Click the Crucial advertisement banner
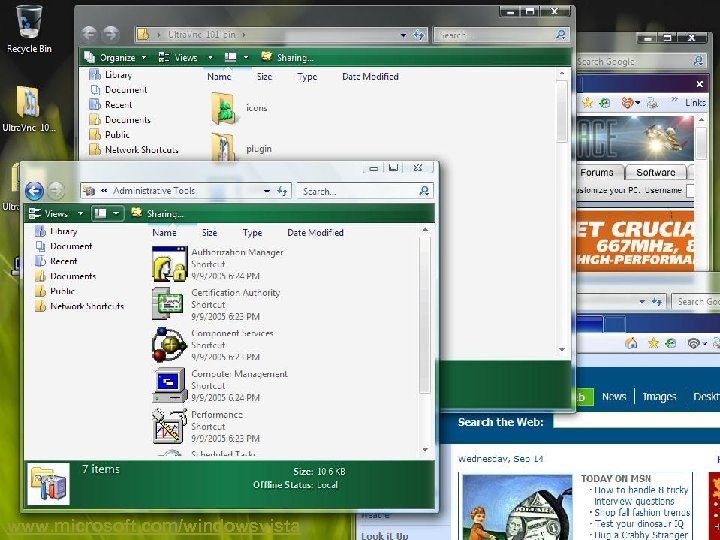 (x=635, y=241)
